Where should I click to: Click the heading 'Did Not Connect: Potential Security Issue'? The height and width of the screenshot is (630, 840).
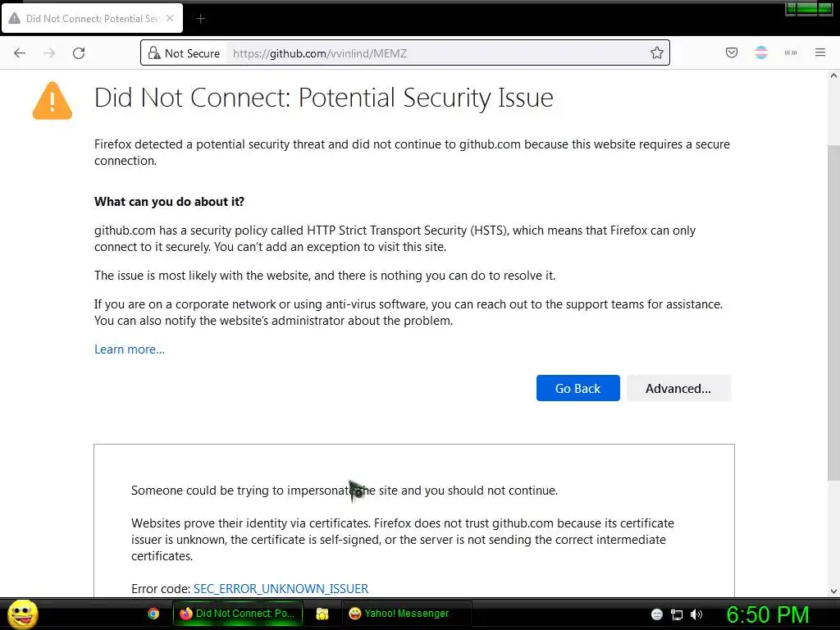pyautogui.click(x=323, y=98)
